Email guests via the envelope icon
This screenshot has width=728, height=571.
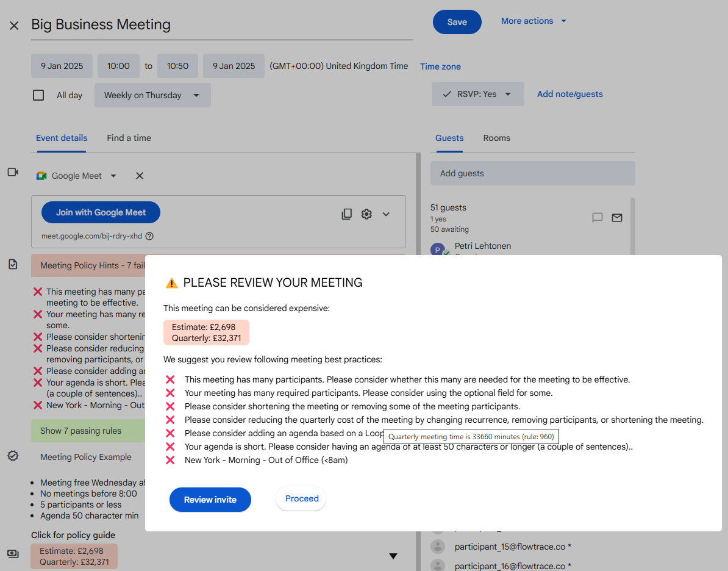pyautogui.click(x=616, y=217)
